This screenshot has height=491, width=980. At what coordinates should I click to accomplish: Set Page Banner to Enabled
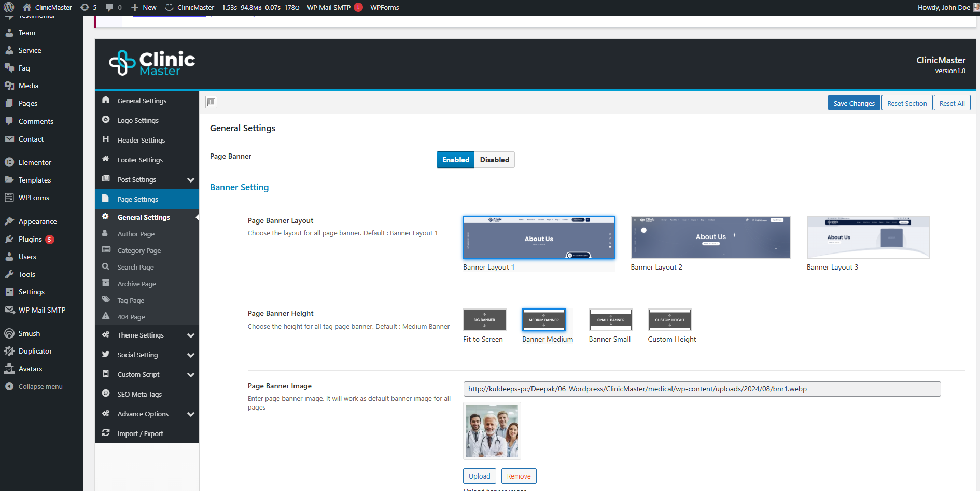coord(455,160)
